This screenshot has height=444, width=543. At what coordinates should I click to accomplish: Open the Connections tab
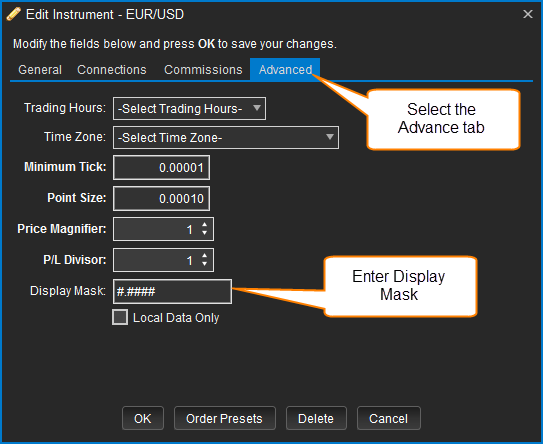112,70
